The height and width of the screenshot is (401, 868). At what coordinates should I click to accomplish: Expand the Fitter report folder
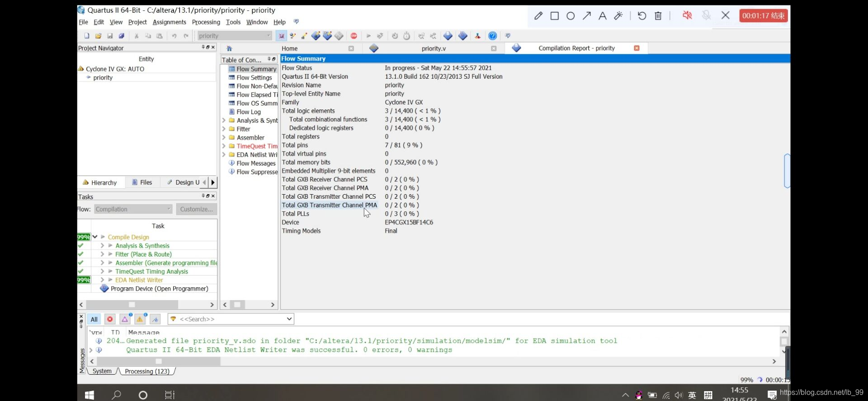pyautogui.click(x=224, y=129)
